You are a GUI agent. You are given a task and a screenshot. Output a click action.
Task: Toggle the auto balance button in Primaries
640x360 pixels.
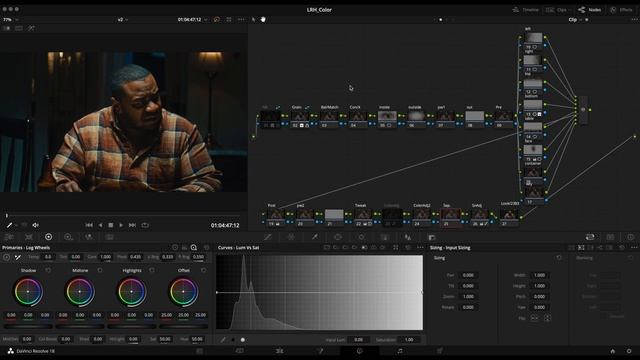click(x=7, y=257)
